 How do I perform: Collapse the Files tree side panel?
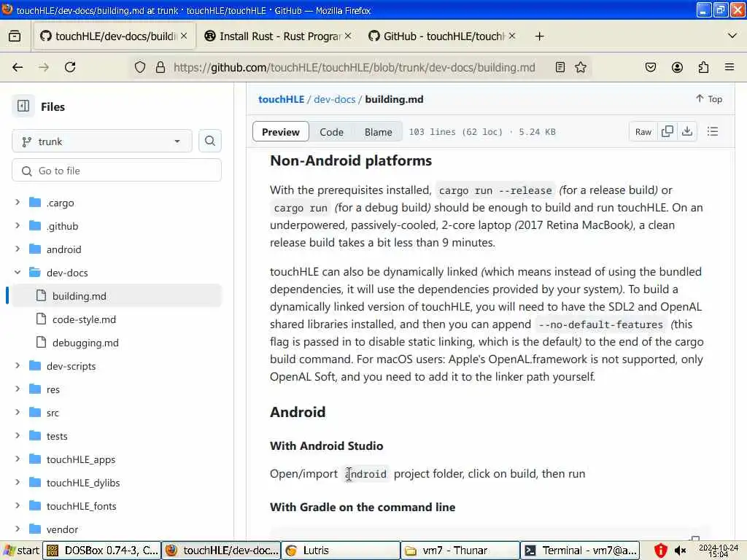click(x=23, y=106)
